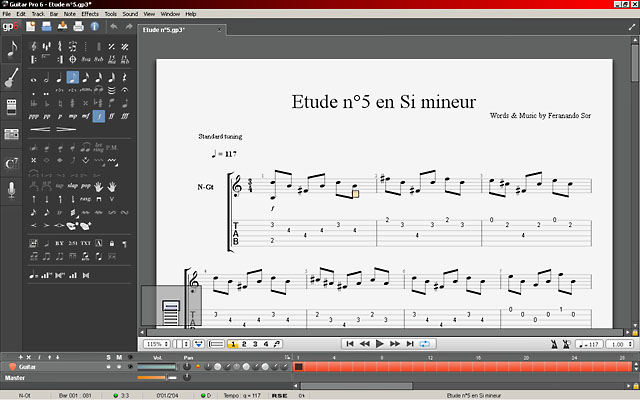
Task: Click the Guitar pan knob
Action: (187, 367)
